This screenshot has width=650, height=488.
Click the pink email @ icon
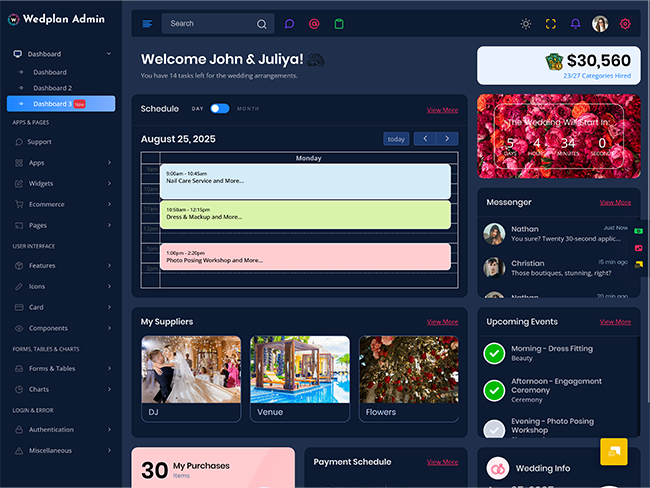(x=314, y=24)
